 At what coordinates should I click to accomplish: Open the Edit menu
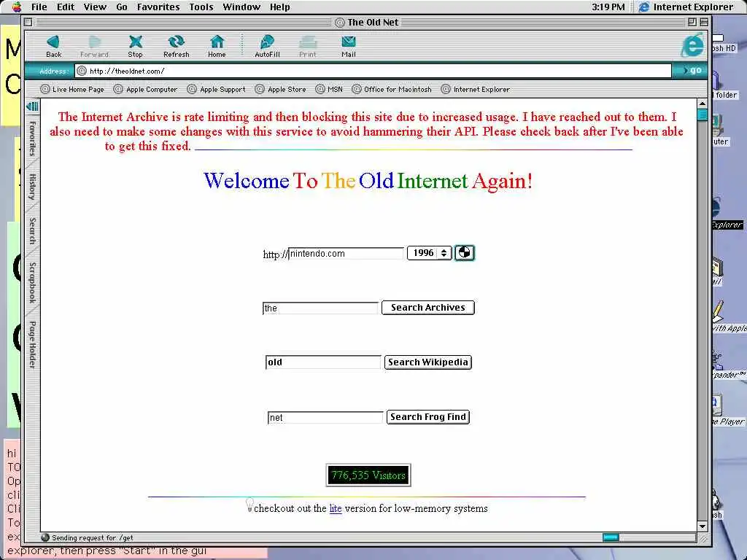(66, 7)
